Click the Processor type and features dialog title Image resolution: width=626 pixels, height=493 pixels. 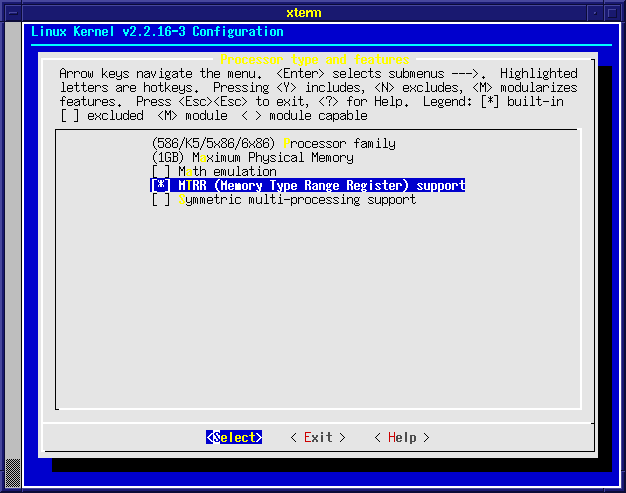tap(312, 59)
